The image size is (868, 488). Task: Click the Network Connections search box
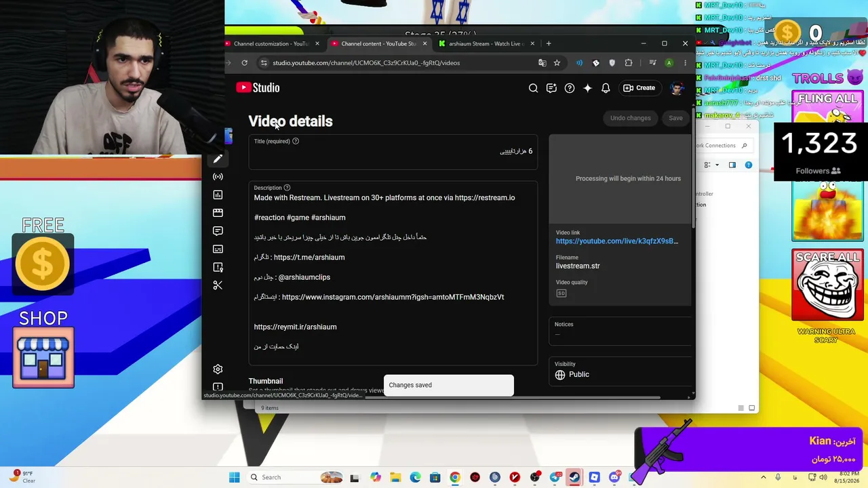point(723,146)
